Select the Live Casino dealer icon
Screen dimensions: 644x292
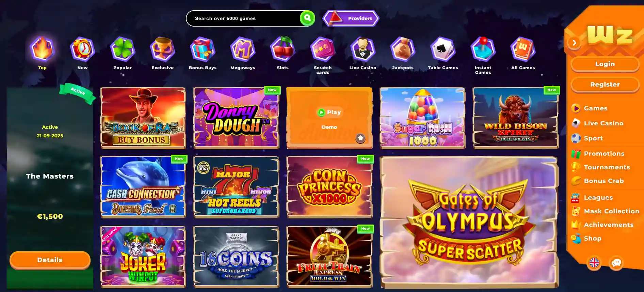(x=363, y=49)
